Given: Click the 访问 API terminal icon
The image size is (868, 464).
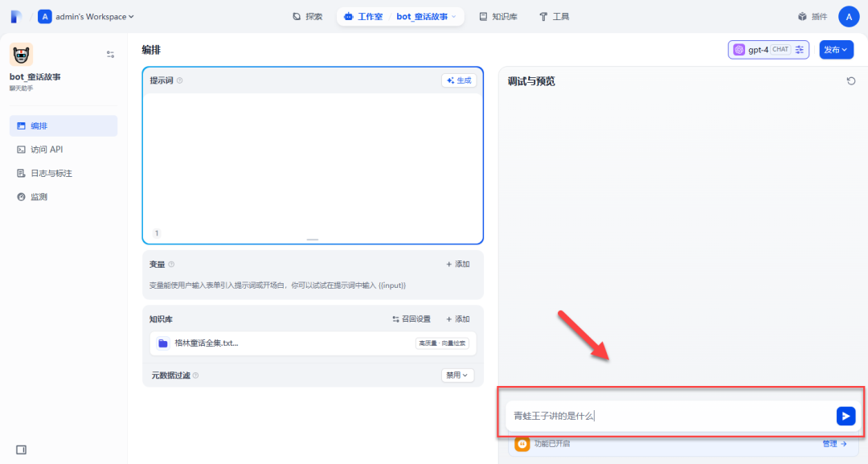Looking at the screenshot, I should coord(21,150).
